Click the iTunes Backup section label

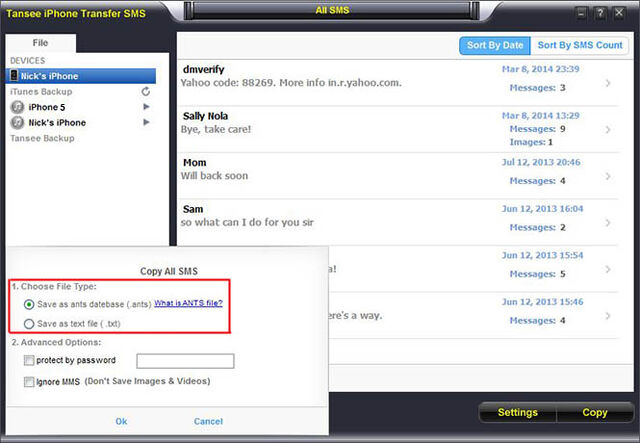[x=41, y=92]
